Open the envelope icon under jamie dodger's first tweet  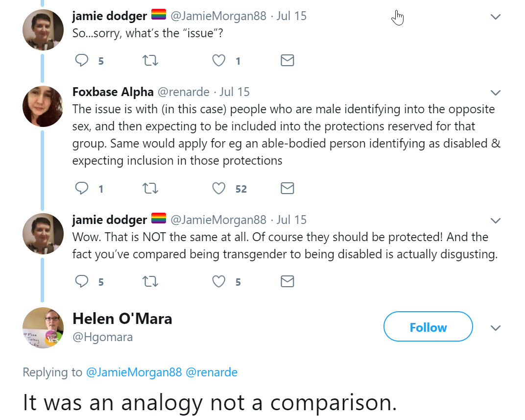coord(287,60)
